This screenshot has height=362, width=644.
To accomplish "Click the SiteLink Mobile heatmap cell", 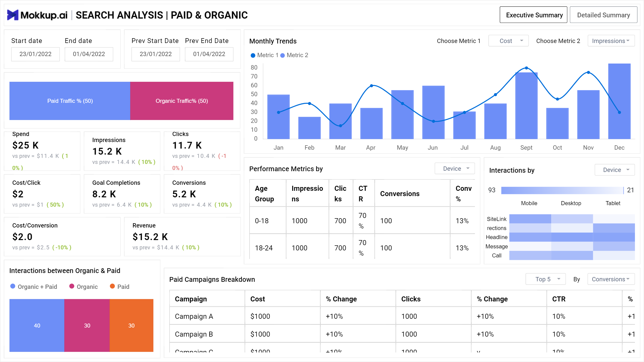I will point(530,219).
